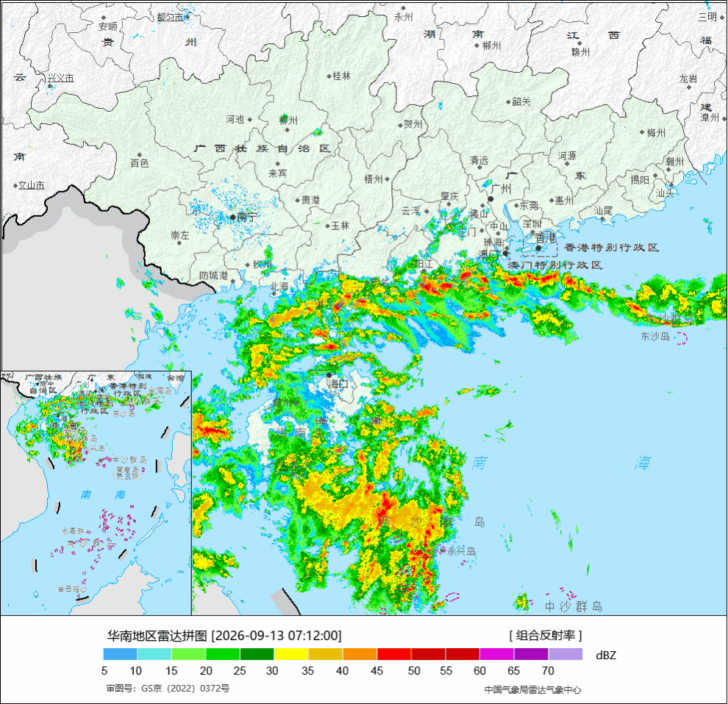Click the 文山市 city label
The image size is (728, 704).
point(32,185)
